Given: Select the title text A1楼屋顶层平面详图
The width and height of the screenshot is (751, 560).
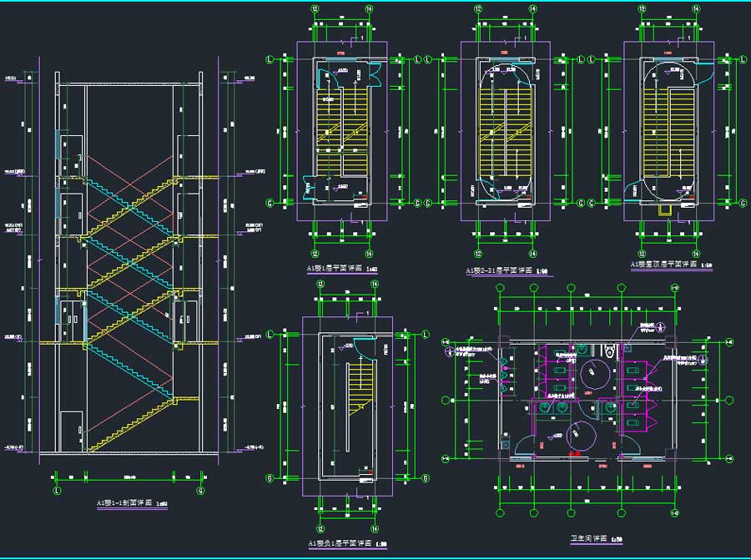Looking at the screenshot, I should pos(663,265).
